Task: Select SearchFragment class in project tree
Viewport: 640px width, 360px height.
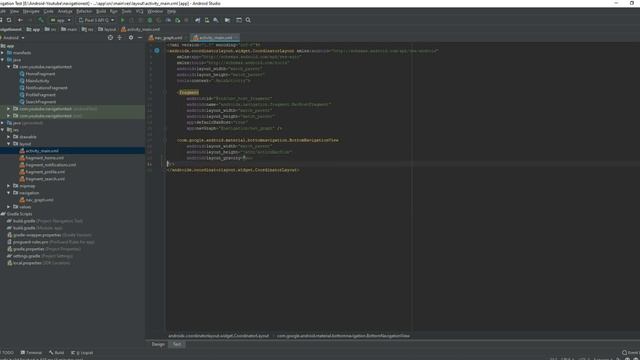Action: tap(40, 102)
